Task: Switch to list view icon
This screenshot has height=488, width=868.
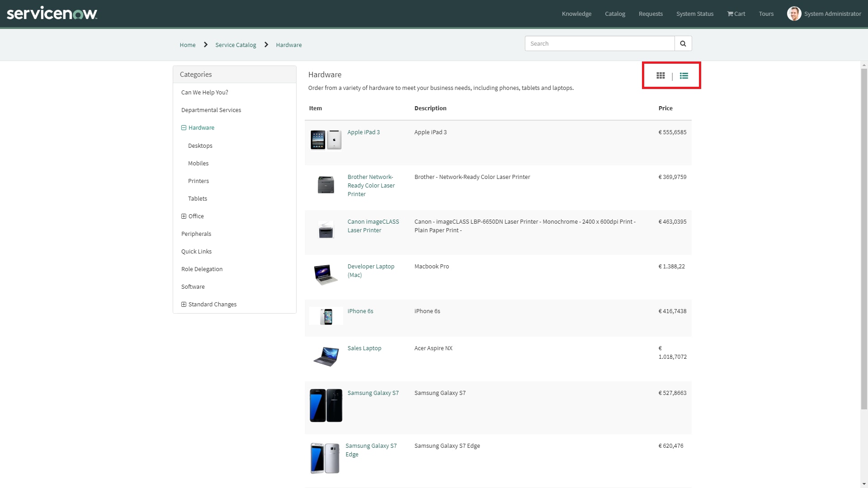Action: tap(684, 75)
